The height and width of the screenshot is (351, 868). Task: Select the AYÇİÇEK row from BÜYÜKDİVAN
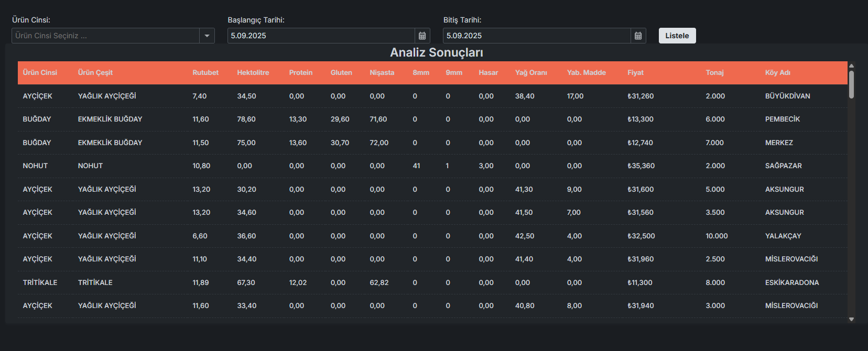419,96
